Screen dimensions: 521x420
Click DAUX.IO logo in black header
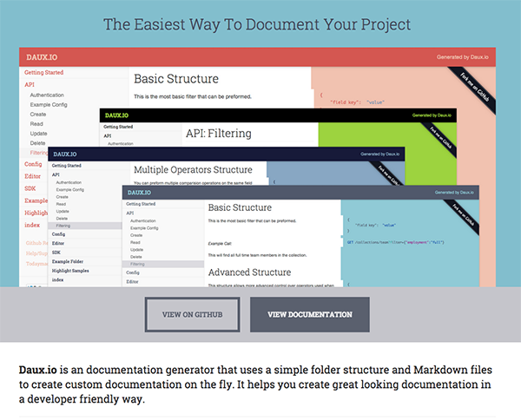116,115
